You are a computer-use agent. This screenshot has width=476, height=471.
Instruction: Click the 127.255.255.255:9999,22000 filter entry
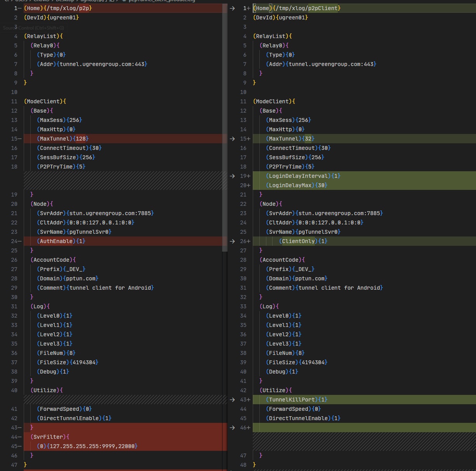(x=93, y=446)
